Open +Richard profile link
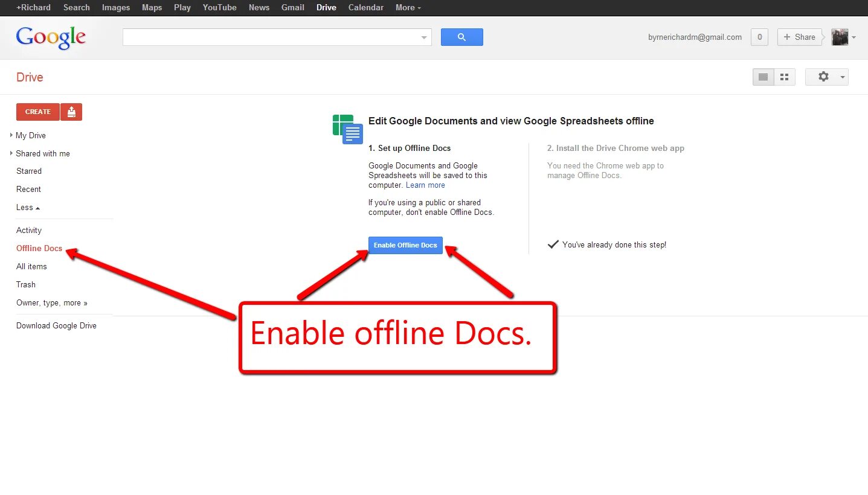This screenshot has width=868, height=495. click(x=33, y=7)
